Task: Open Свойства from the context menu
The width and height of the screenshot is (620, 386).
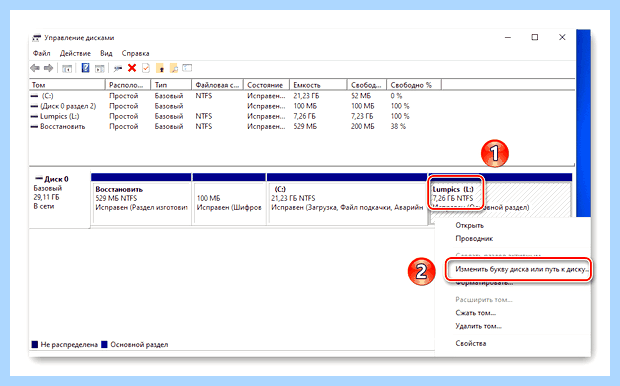Action: click(471, 343)
